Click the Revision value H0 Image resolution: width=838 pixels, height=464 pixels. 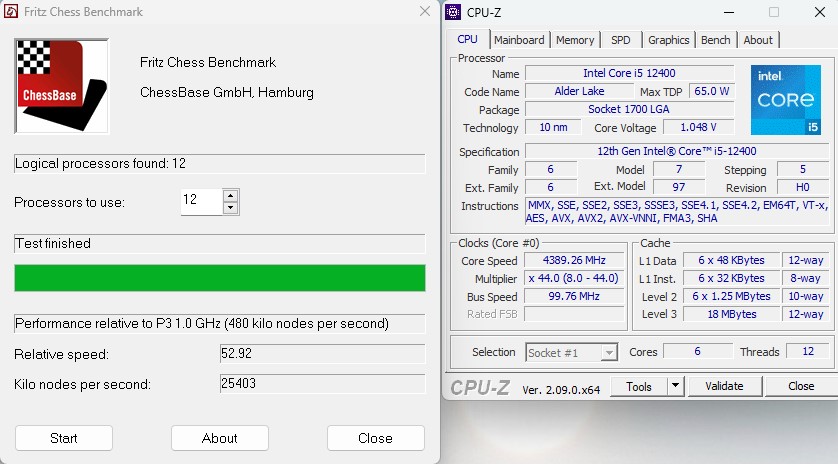(x=803, y=187)
